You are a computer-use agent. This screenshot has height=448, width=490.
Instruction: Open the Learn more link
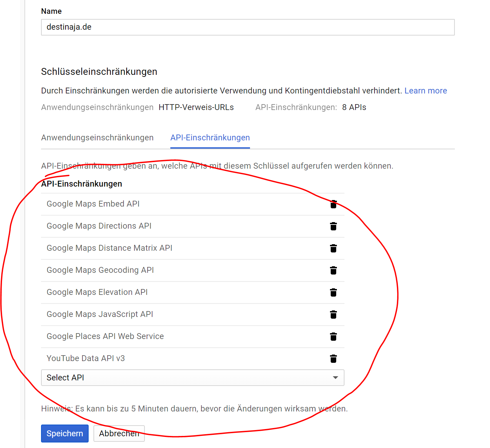point(426,91)
